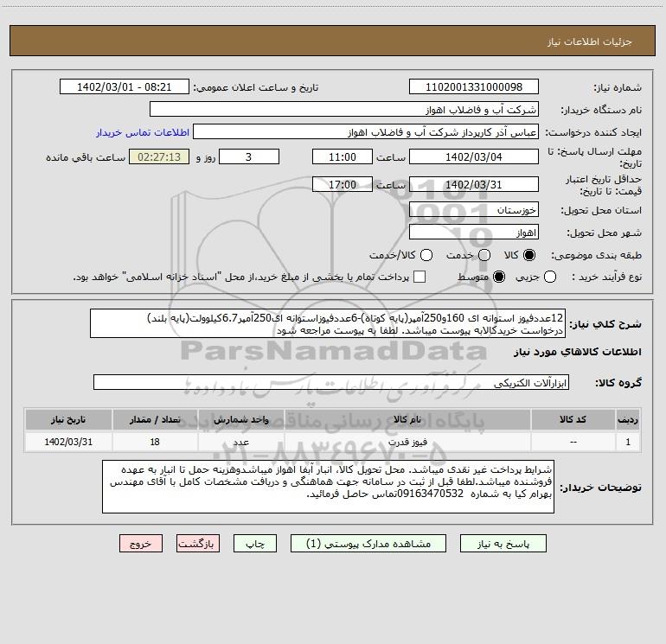
Task: Click the quantity cell showing 18
Action: tap(155, 442)
